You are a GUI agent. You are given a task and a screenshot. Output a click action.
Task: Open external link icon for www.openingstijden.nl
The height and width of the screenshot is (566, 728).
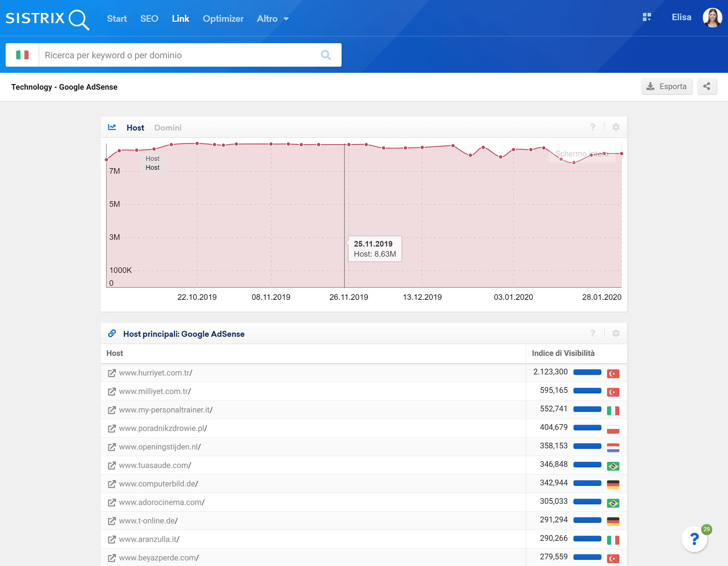112,447
